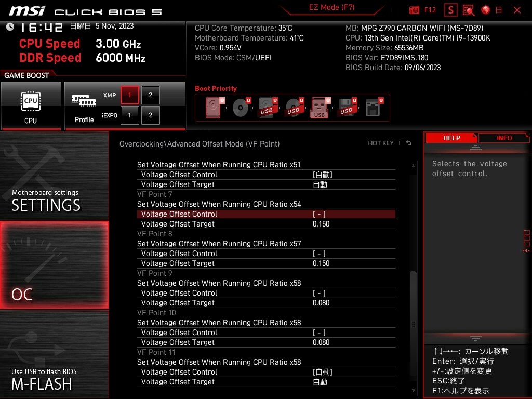Open the INFO tab
The image size is (532, 399).
point(504,138)
